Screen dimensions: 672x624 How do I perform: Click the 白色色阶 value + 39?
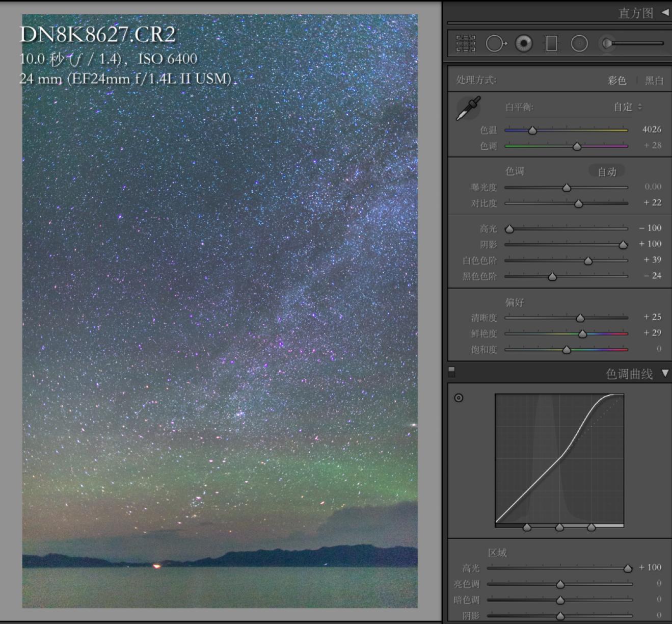652,259
